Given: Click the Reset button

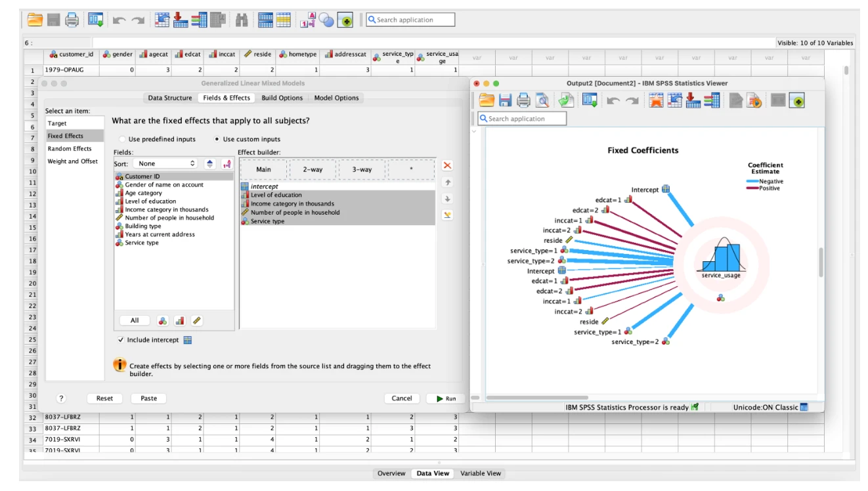Looking at the screenshot, I should click(104, 398).
